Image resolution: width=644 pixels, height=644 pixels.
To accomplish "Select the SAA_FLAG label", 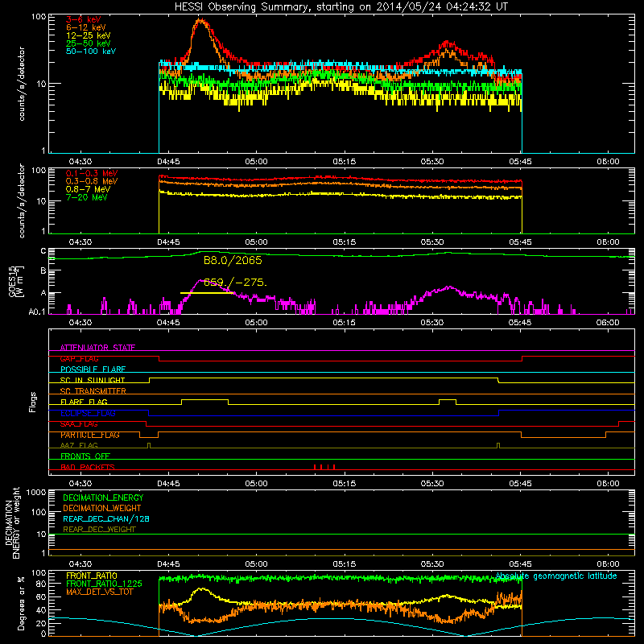I will point(79,424).
